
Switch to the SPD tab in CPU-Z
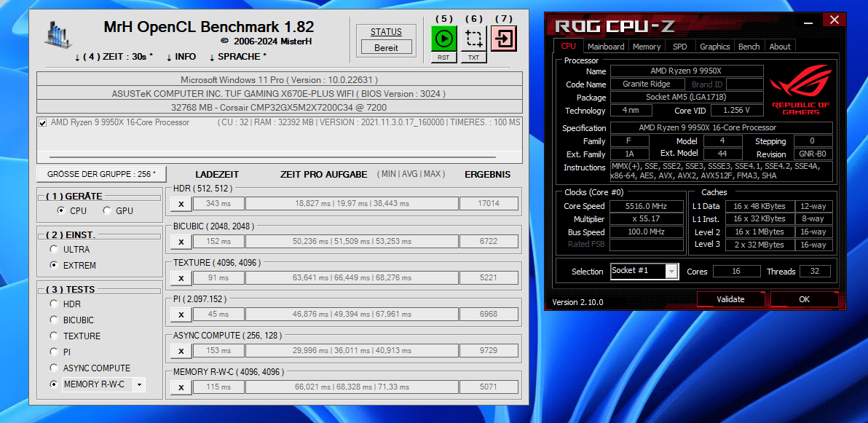point(679,47)
